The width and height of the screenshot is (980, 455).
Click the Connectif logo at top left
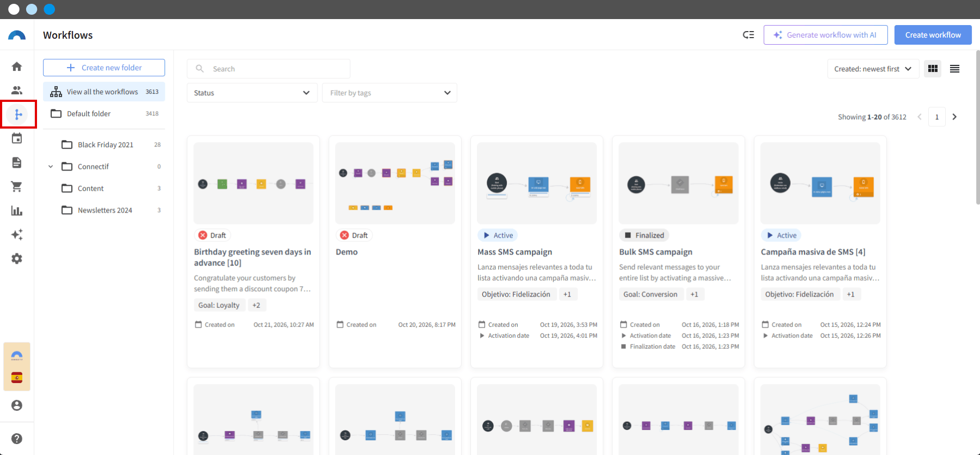click(x=17, y=35)
